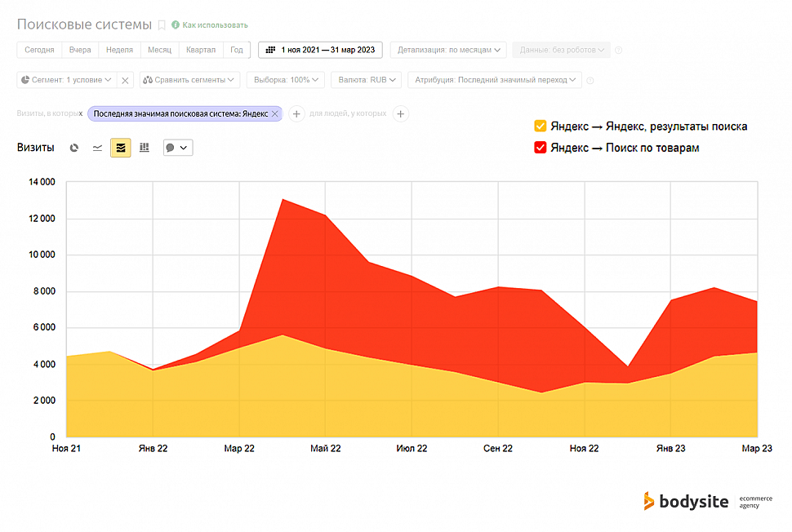Uncheck the 'Яндекс → Поиск по товарам' legend checkbox

coord(541,148)
